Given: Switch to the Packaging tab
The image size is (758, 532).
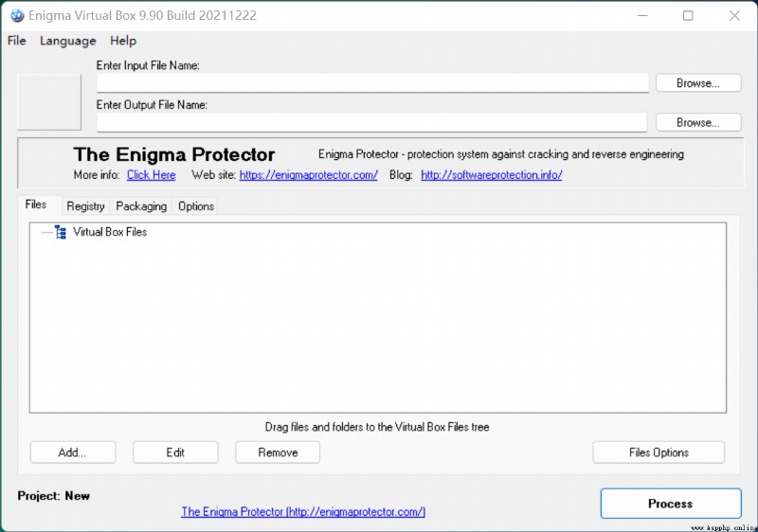Looking at the screenshot, I should click(x=141, y=206).
